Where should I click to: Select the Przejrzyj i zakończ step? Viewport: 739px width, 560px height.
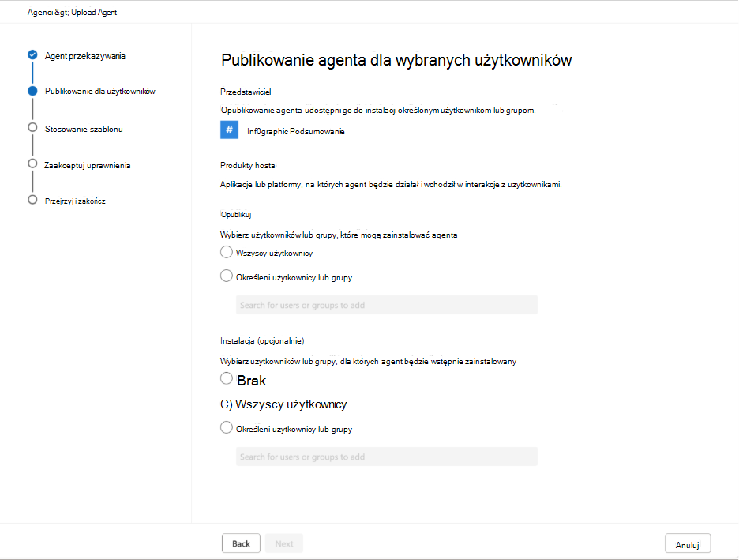75,201
